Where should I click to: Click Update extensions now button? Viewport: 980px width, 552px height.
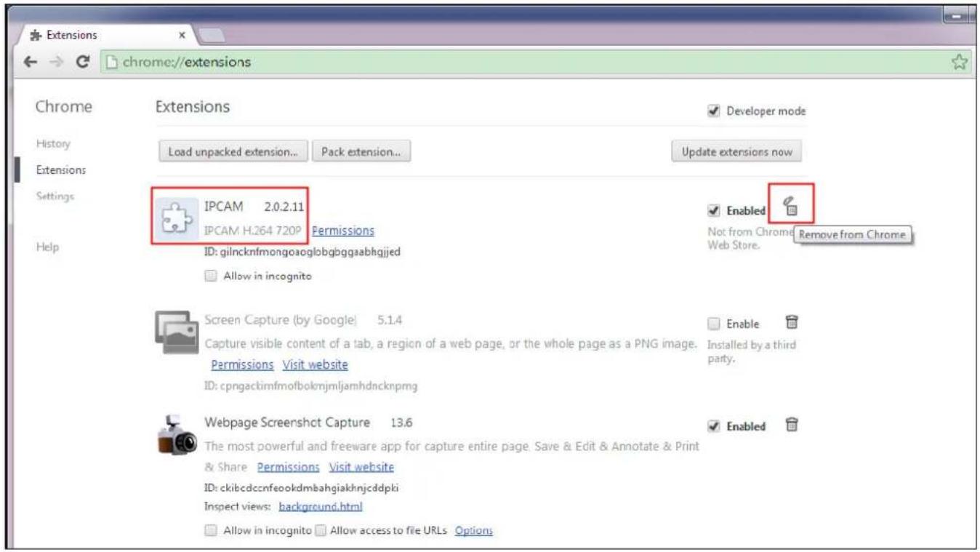(736, 153)
